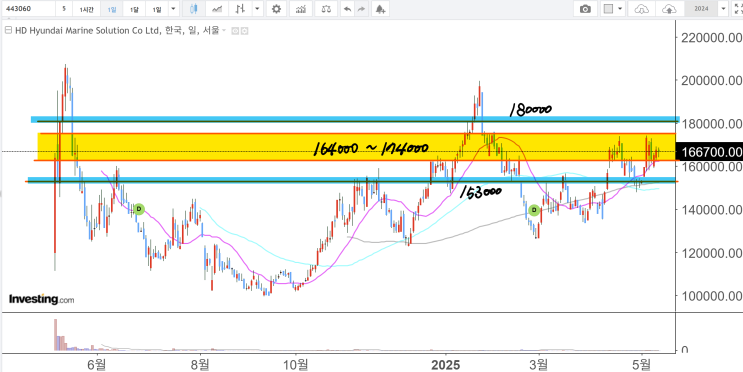This screenshot has width=743, height=372.
Task: Redo the last chart action
Action: pos(362,9)
